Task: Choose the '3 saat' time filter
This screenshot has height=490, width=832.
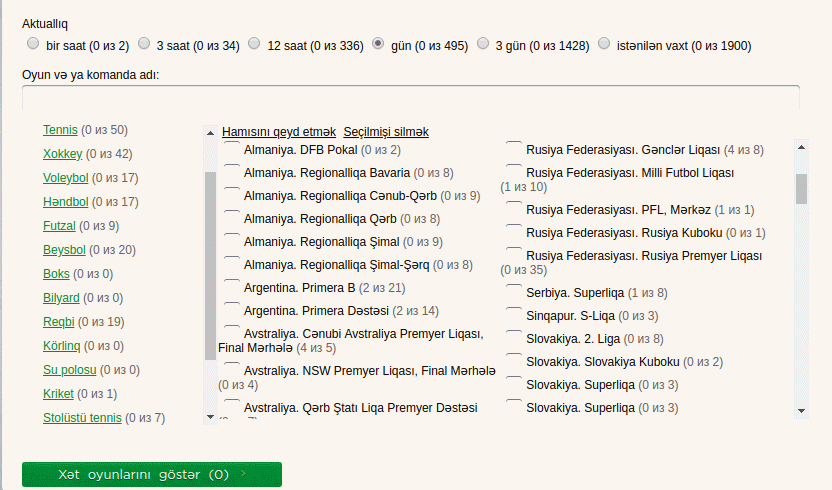Action: (x=144, y=44)
